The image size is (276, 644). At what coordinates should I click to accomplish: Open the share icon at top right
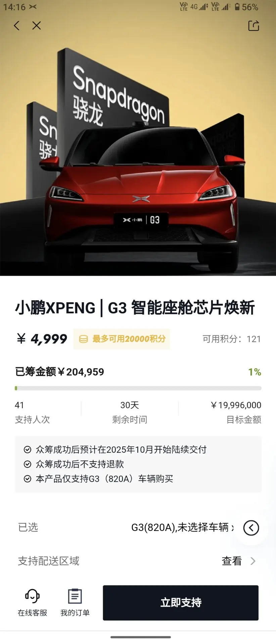254,25
